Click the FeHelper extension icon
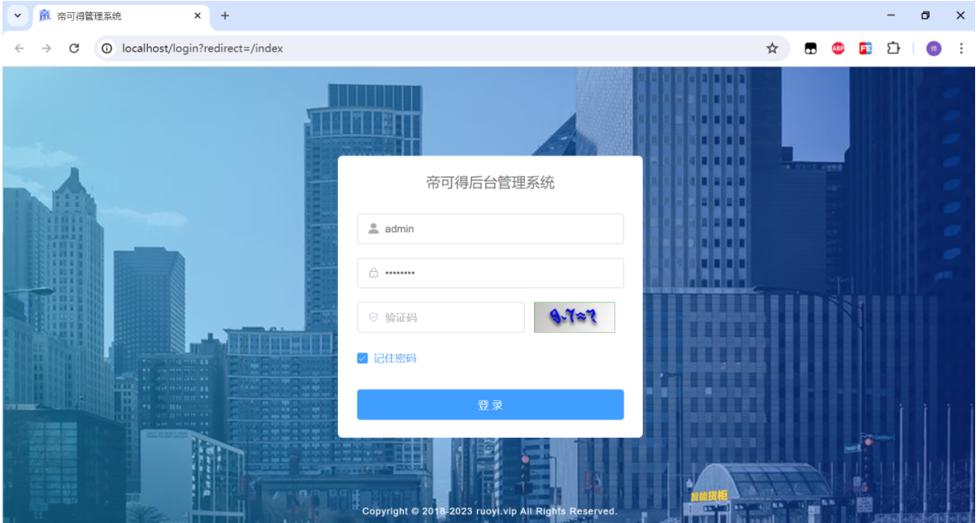 [865, 48]
